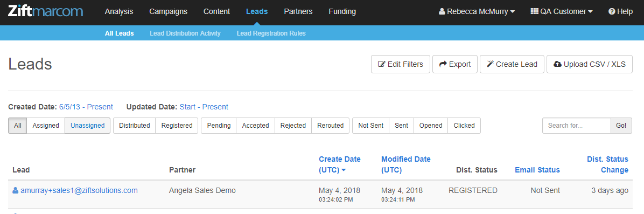This screenshot has width=644, height=214.
Task: Sort by Create Date (UTC) column
Action: point(339,164)
